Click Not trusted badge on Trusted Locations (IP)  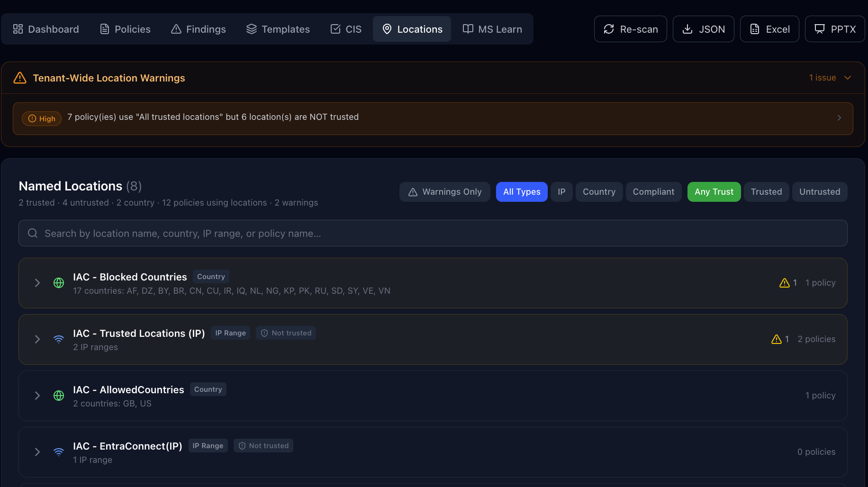coord(286,333)
